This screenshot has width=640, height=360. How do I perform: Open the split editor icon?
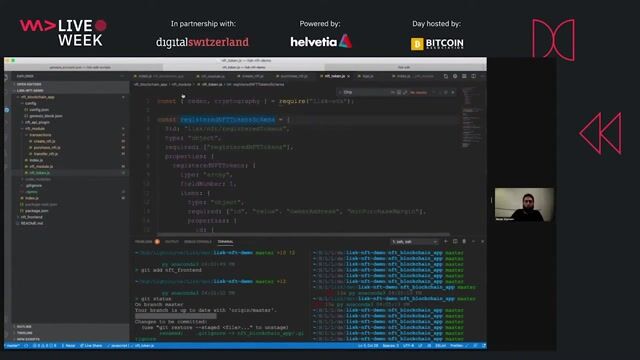(473, 76)
